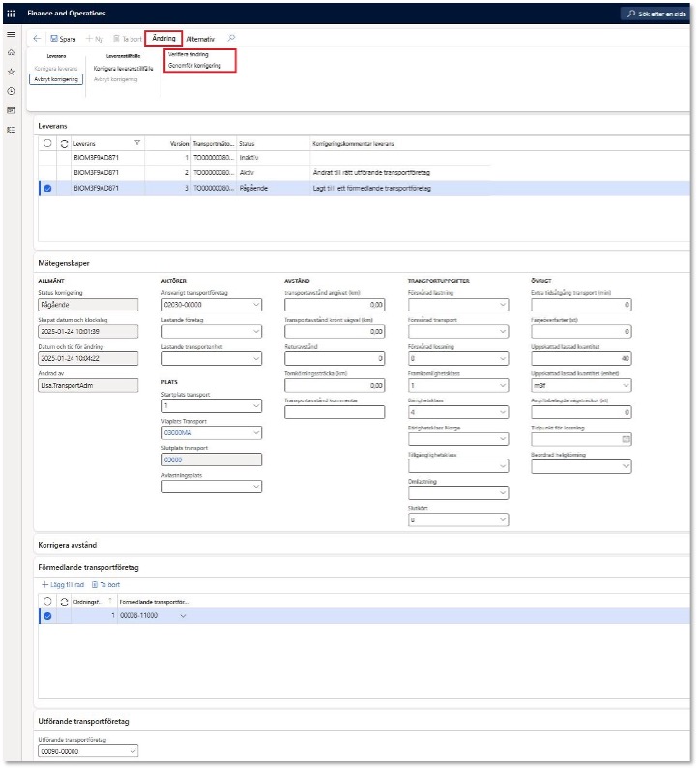Open Recent clock icon in sidebar

pos(11,91)
